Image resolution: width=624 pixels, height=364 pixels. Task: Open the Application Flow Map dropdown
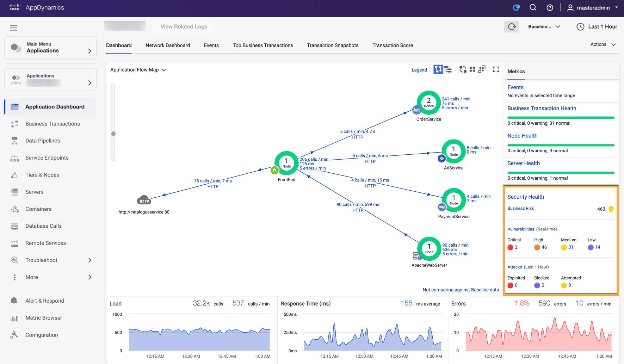[138, 69]
